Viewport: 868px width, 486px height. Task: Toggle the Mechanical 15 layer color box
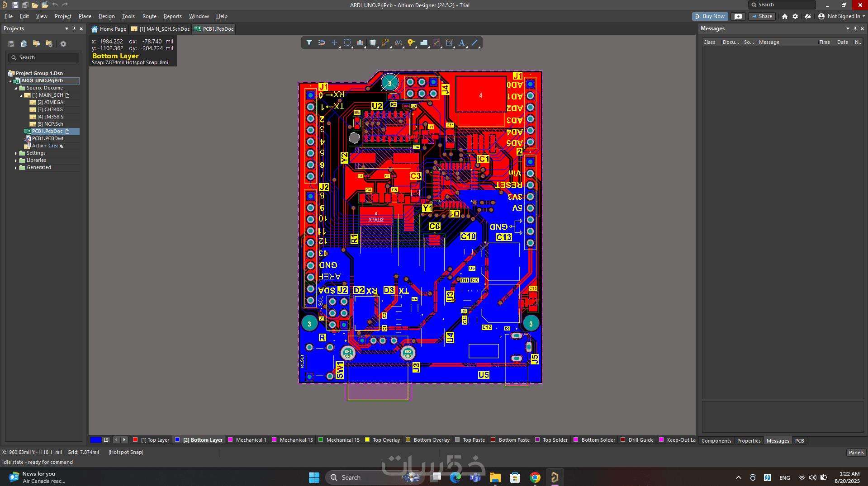(321, 440)
